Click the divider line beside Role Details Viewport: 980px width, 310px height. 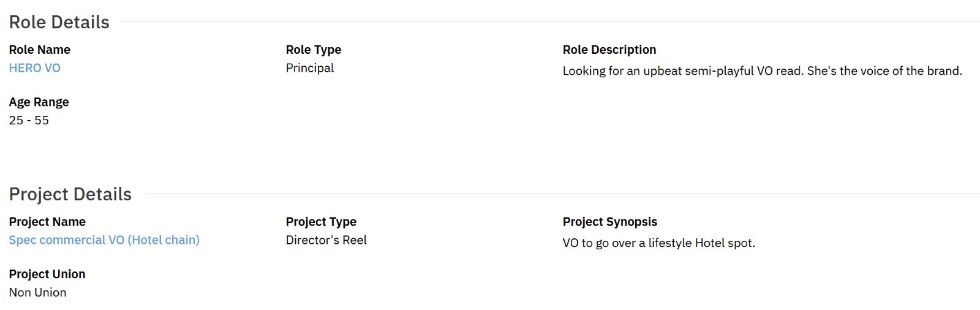550,22
